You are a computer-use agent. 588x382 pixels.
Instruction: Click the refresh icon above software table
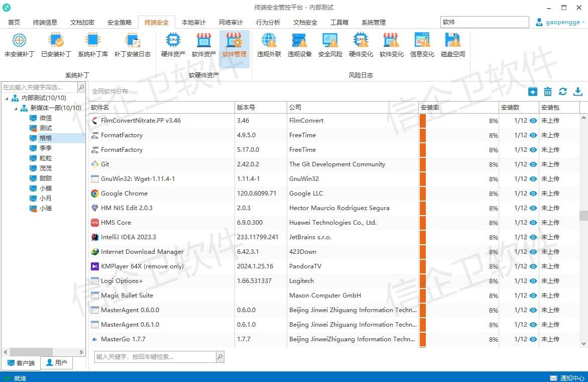point(563,91)
